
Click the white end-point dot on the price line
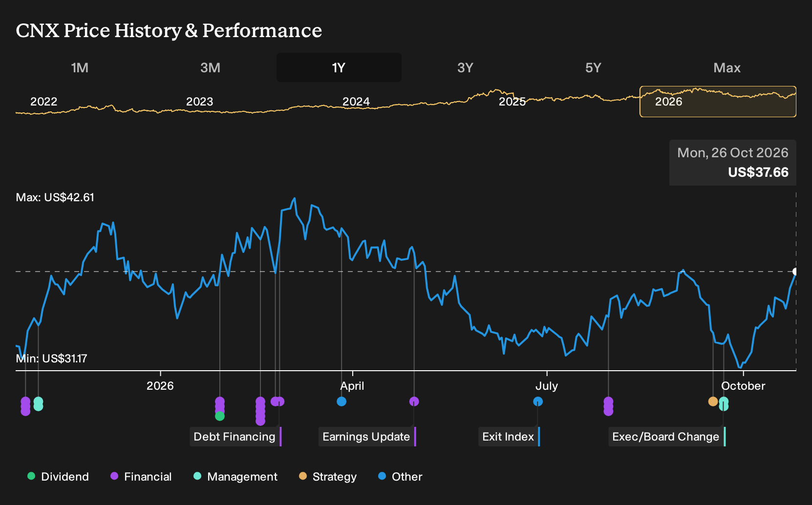pyautogui.click(x=795, y=272)
